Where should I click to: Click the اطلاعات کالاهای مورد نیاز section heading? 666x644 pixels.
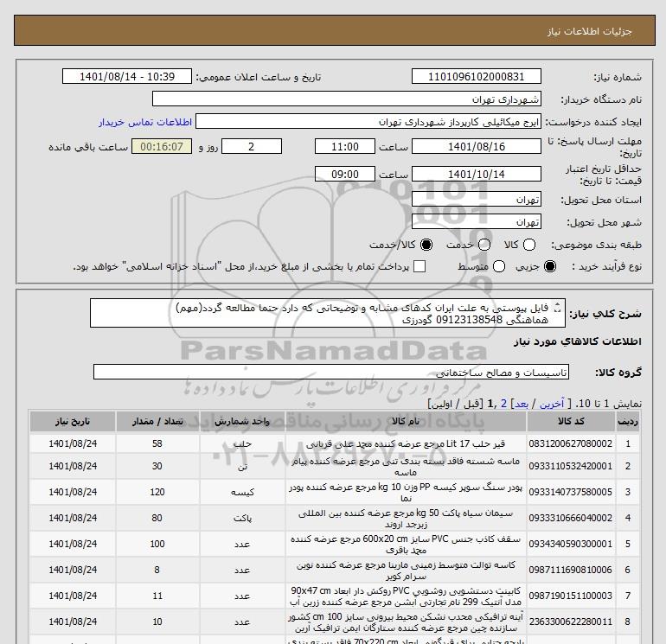tap(578, 341)
